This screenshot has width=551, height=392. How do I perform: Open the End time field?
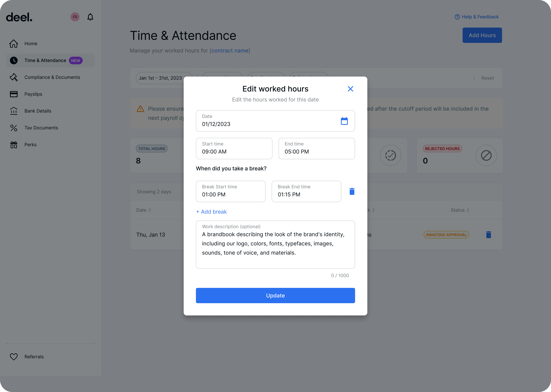pos(316,149)
